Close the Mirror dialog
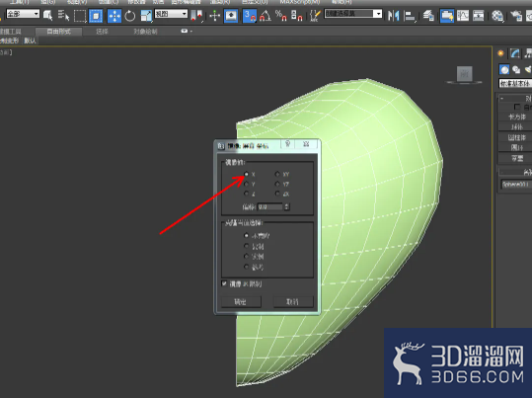The height and width of the screenshot is (398, 532). (306, 144)
